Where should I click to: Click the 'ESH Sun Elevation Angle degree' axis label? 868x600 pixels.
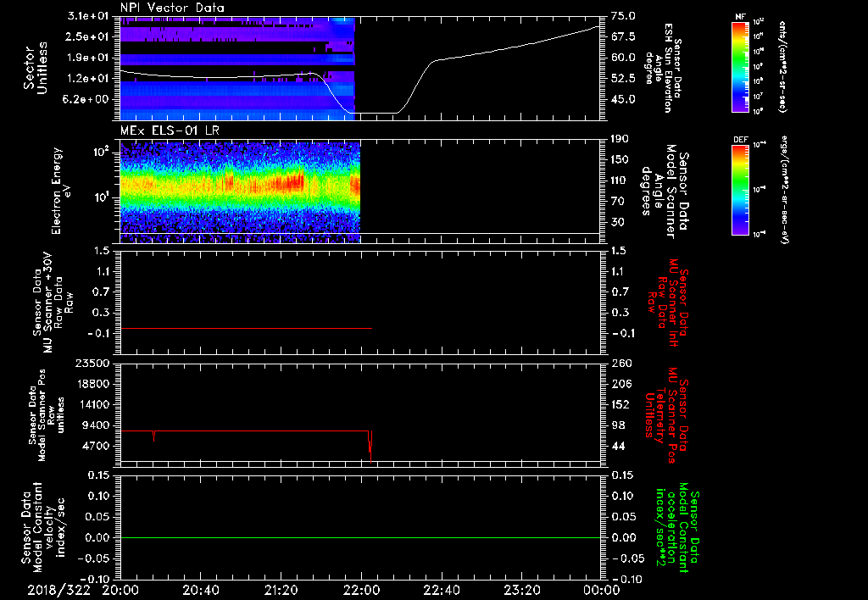click(663, 68)
